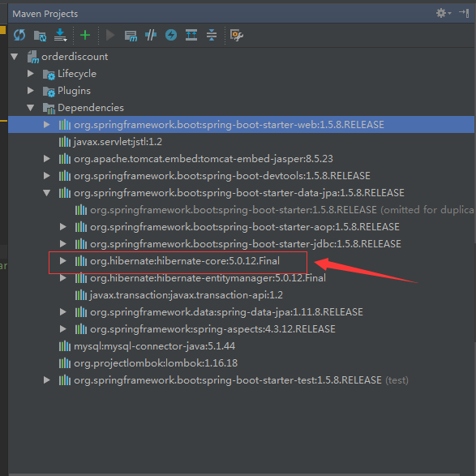This screenshot has width=476, height=476.
Task: Click library icon beside lombok
Action: pos(65,363)
